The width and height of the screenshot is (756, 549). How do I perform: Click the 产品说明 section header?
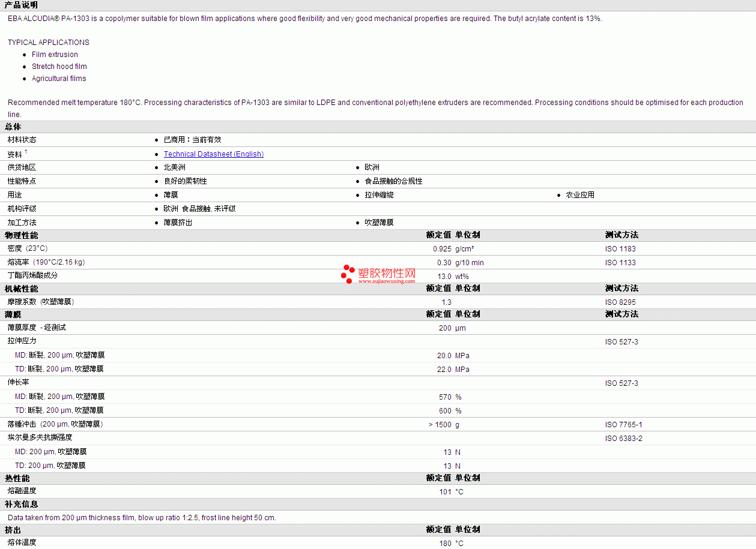click(x=21, y=5)
